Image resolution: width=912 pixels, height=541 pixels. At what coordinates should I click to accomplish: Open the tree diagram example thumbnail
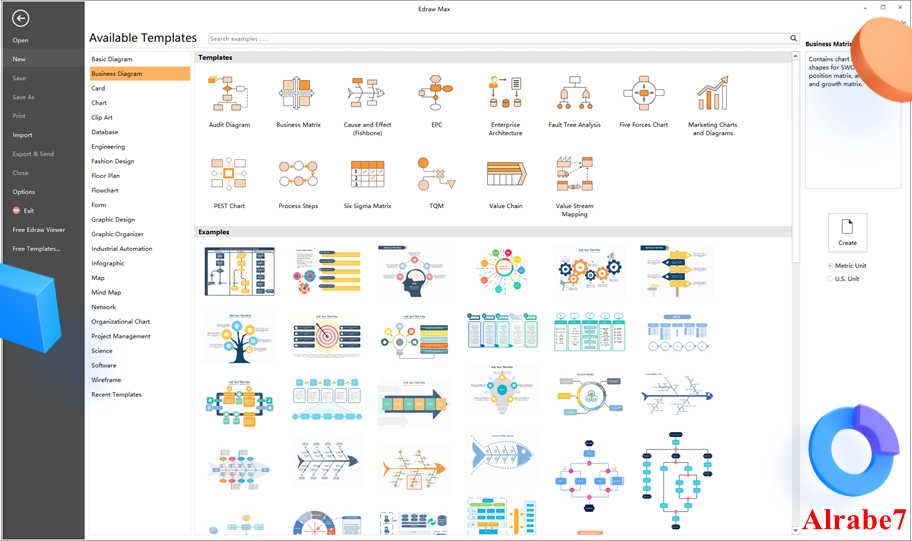tap(239, 337)
